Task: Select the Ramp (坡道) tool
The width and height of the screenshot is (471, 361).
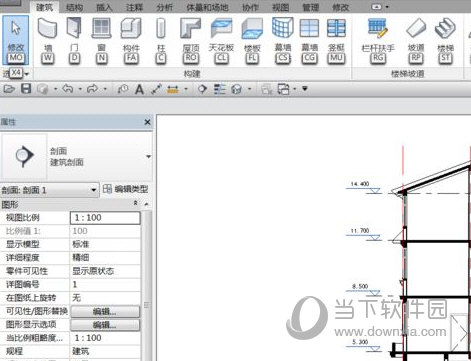Action: pos(416,40)
